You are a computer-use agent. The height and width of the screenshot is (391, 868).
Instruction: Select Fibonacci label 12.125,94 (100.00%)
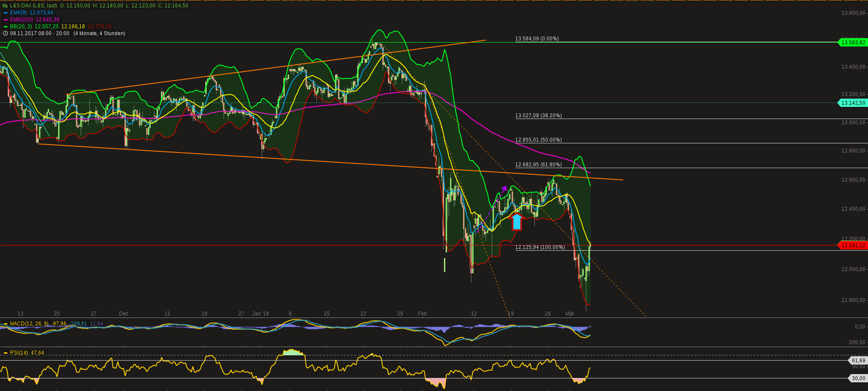(x=540, y=247)
